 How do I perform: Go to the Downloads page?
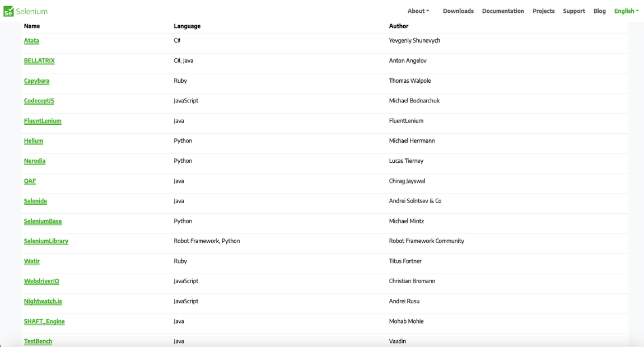[458, 11]
